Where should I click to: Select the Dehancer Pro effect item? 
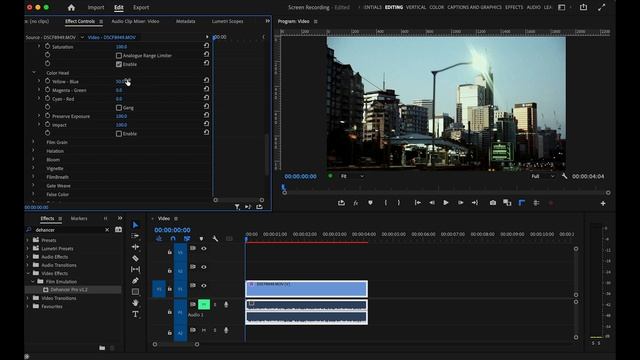tap(69, 290)
